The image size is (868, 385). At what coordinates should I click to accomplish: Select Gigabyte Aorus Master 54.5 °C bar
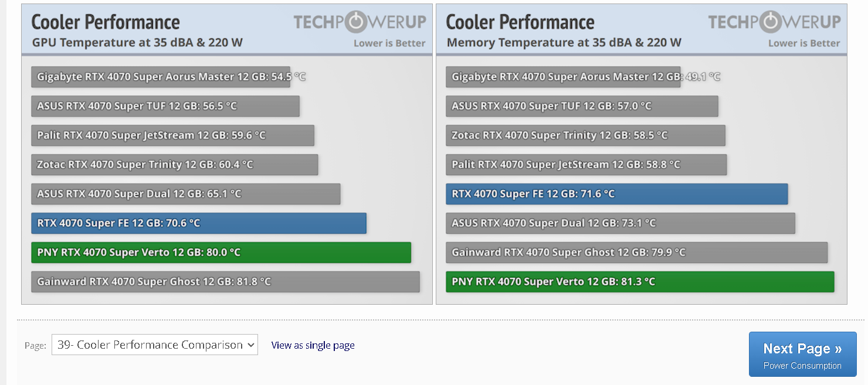click(161, 77)
